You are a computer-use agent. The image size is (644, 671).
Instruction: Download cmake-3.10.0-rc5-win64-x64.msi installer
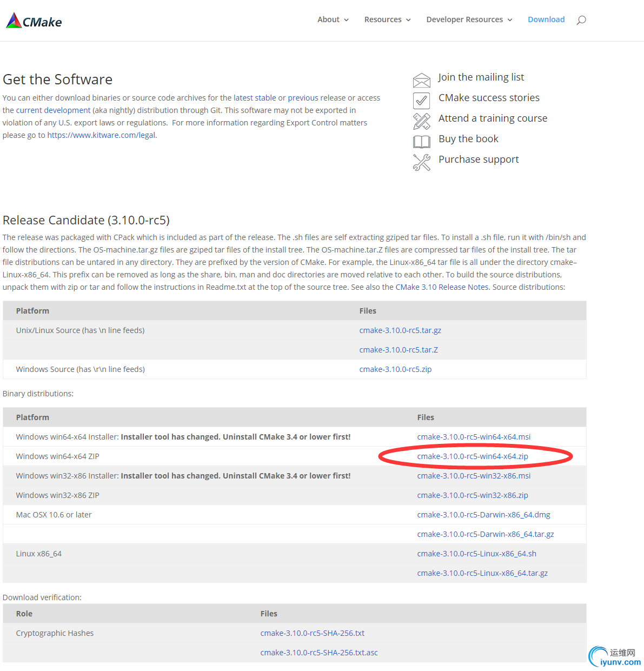click(x=474, y=437)
